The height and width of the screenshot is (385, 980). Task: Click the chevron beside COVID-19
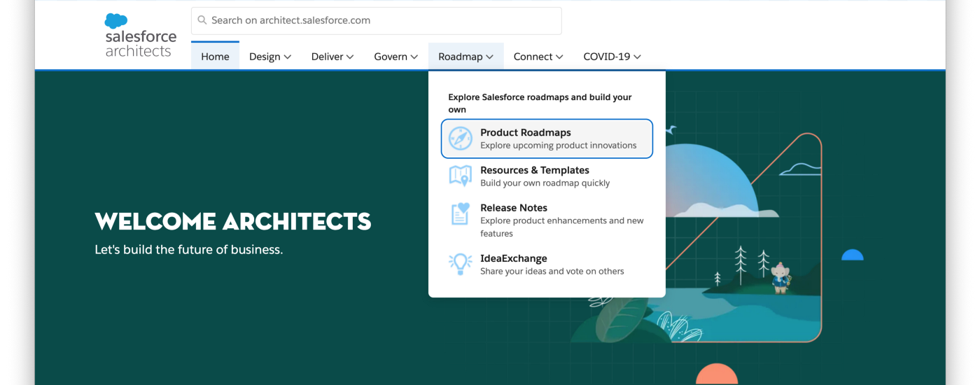click(x=637, y=57)
